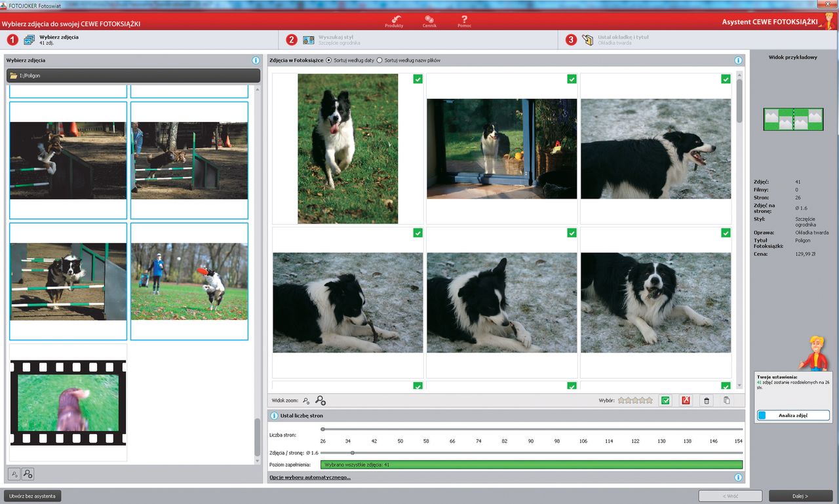Set Wybór rating to the fifth star
This screenshot has width=839, height=504.
coord(650,400)
